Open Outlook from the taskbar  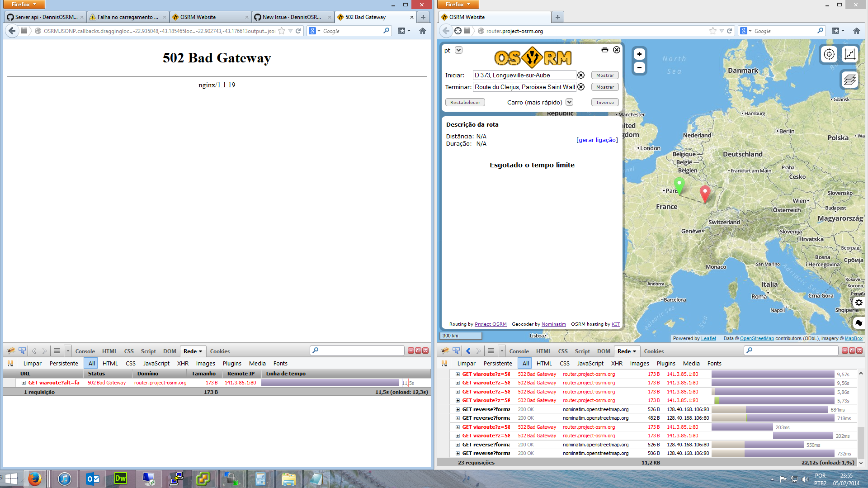pos(93,479)
